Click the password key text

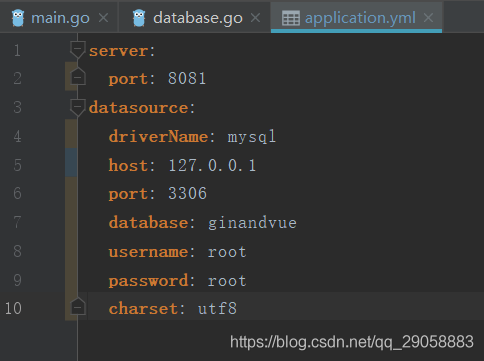pos(148,281)
